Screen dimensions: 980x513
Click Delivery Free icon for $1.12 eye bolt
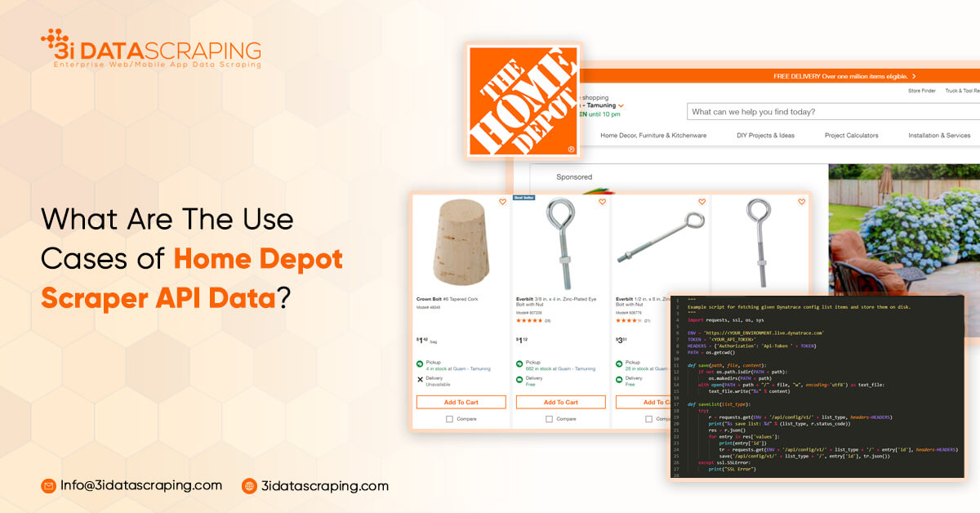pos(519,379)
